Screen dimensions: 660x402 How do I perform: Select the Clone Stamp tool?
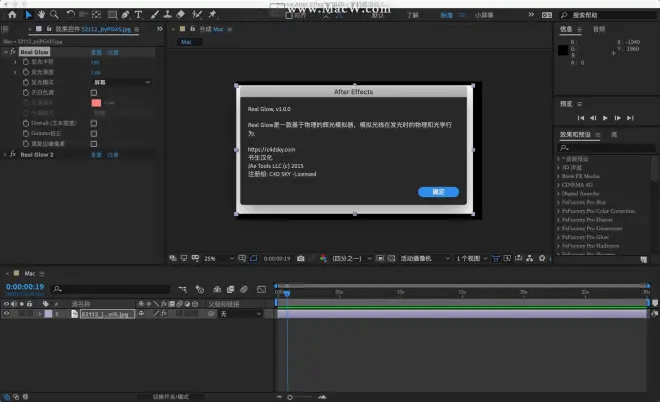tap(167, 15)
